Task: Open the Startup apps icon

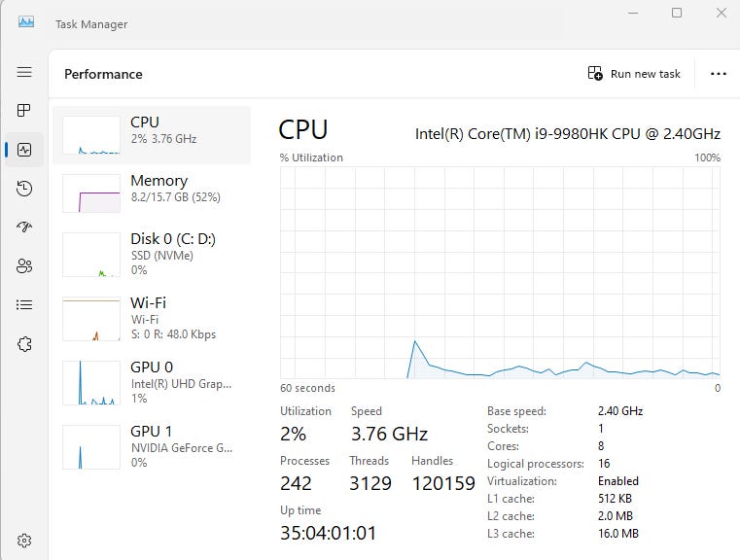Action: [24, 227]
